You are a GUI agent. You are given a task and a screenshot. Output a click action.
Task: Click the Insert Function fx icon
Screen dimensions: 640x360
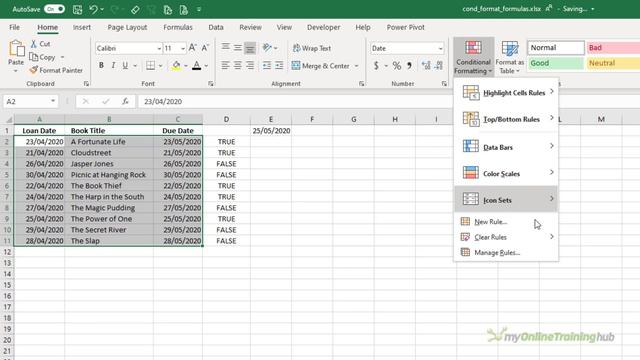[125, 101]
